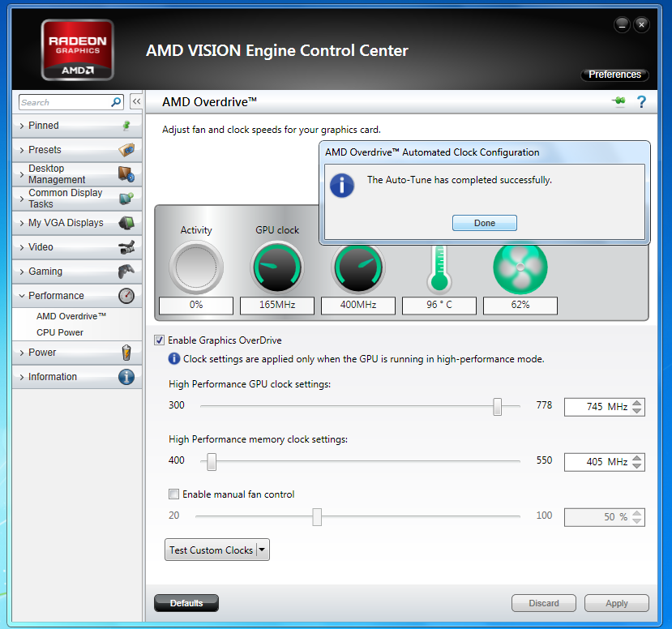Viewport: 672px width, 629px height.
Task: Click the search magnifier icon
Action: pos(116,102)
